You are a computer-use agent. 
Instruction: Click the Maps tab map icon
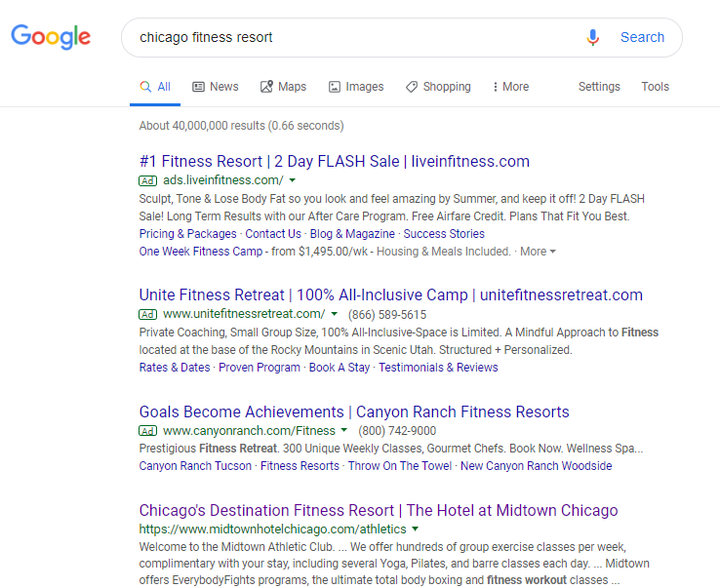point(266,86)
